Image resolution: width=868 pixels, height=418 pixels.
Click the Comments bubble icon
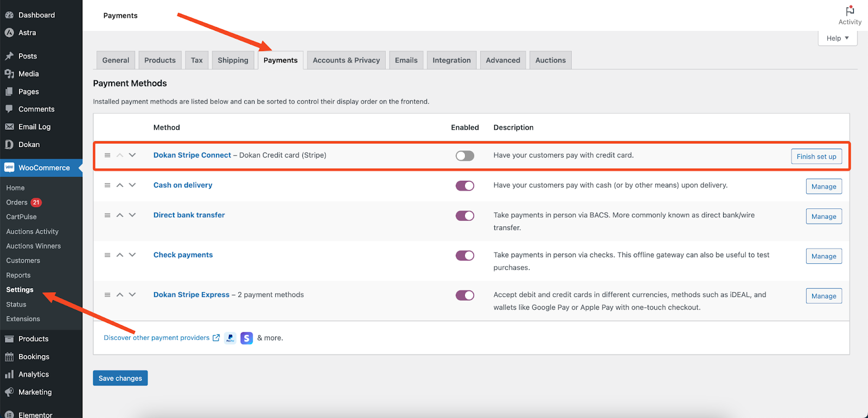click(x=9, y=109)
